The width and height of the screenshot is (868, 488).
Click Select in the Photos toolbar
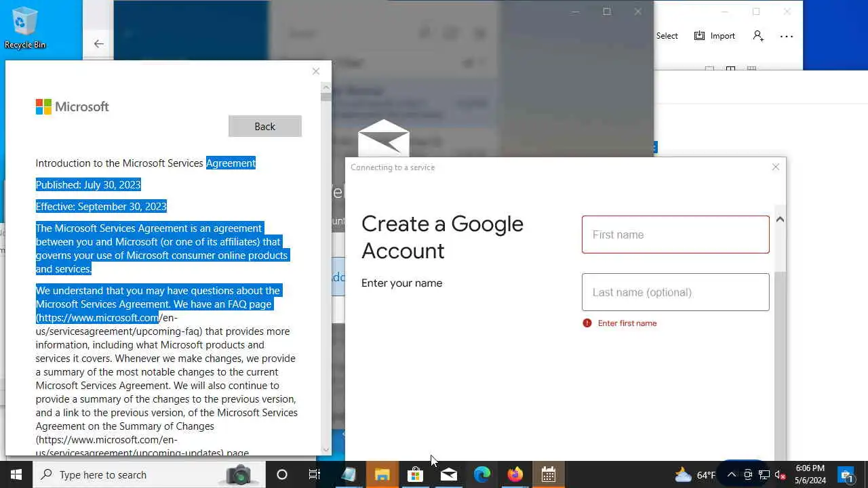tap(667, 36)
